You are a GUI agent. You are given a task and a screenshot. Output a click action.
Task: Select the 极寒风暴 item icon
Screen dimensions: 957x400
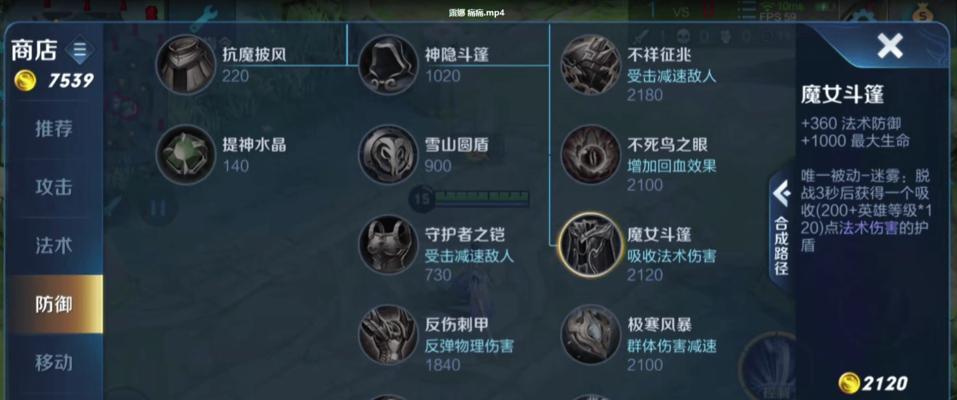coord(590,334)
